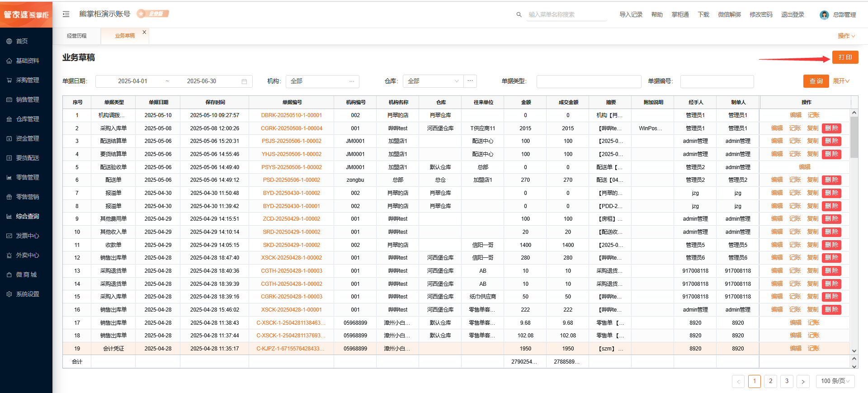868x393 pixels.
Task: Click the calendar icon in date range field
Action: (x=244, y=81)
